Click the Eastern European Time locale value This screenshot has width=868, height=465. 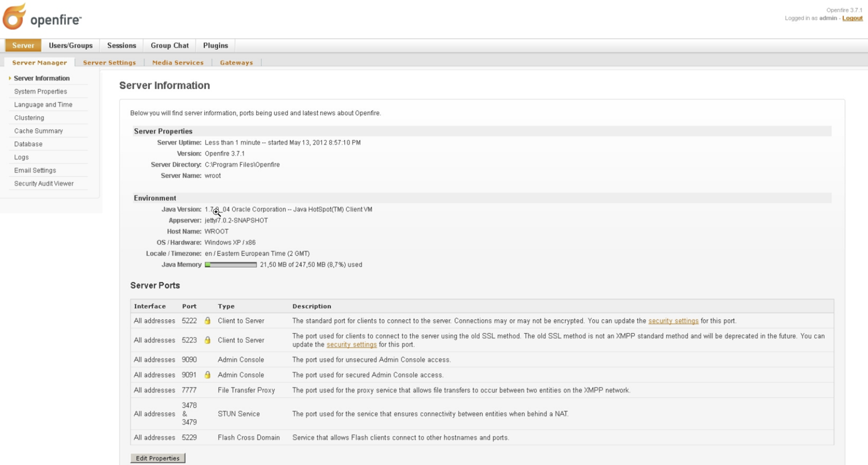(258, 253)
